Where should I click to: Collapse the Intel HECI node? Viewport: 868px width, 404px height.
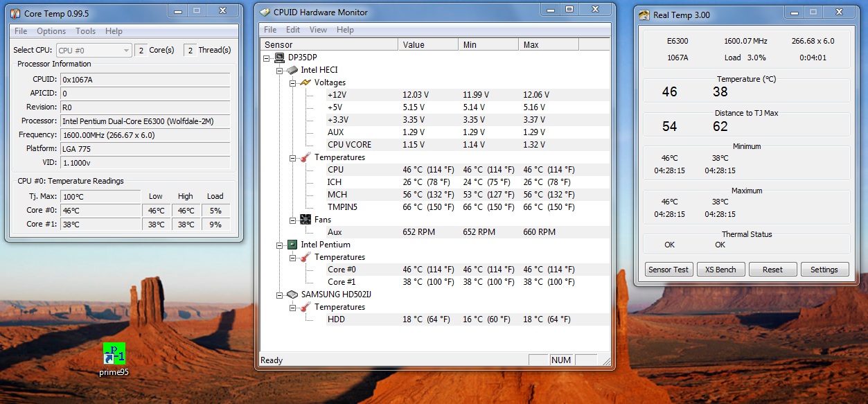[280, 70]
